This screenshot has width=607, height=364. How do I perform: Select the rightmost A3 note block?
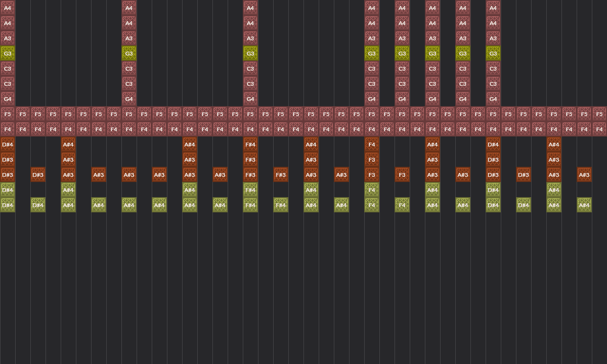coord(493,38)
